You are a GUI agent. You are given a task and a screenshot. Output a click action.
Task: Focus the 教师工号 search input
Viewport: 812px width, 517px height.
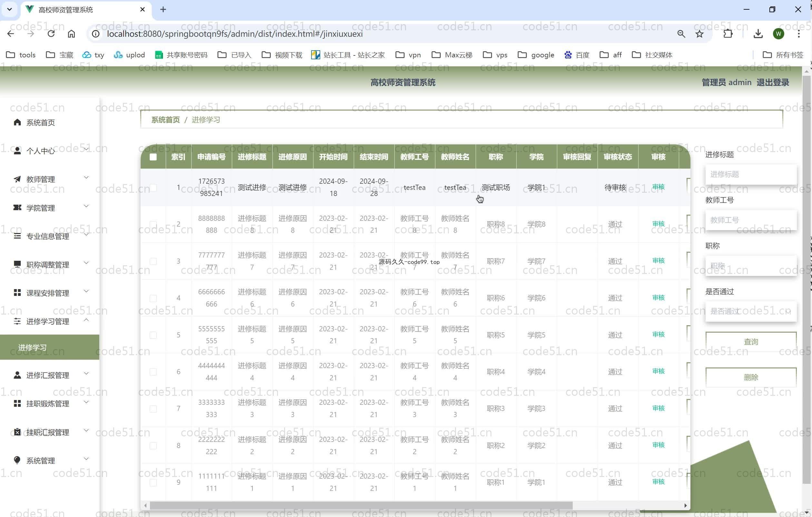coord(751,220)
